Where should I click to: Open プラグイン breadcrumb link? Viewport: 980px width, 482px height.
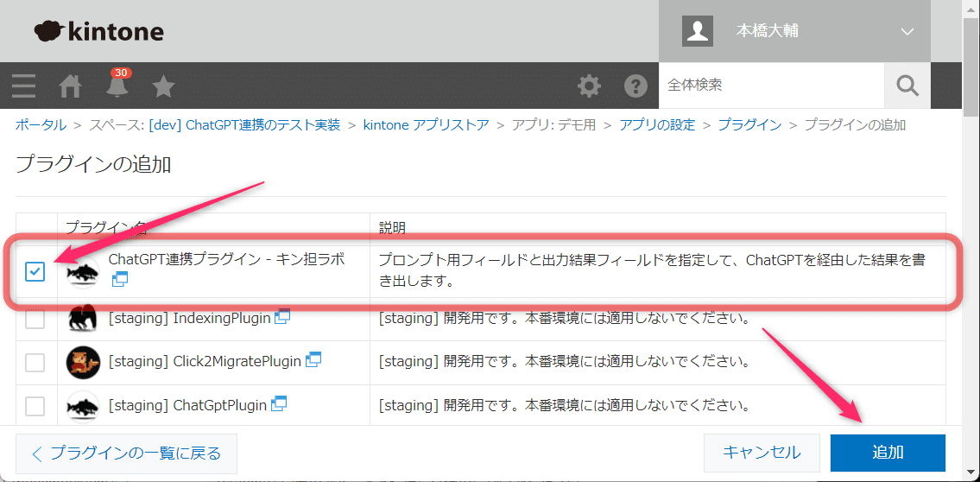[x=749, y=125]
